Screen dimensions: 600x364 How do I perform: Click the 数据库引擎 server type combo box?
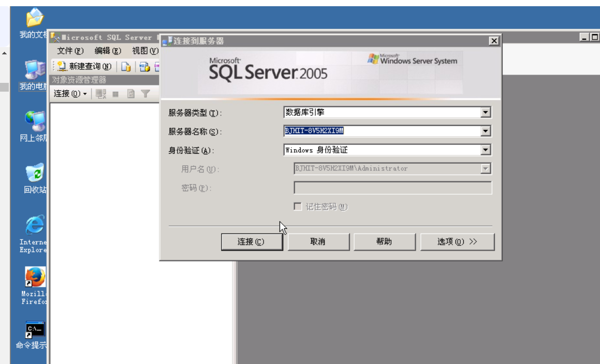click(387, 112)
